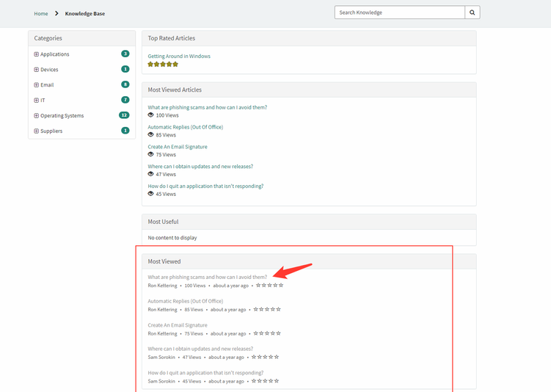The height and width of the screenshot is (392, 551).
Task: Expand the IT category plus icon
Action: pos(37,101)
